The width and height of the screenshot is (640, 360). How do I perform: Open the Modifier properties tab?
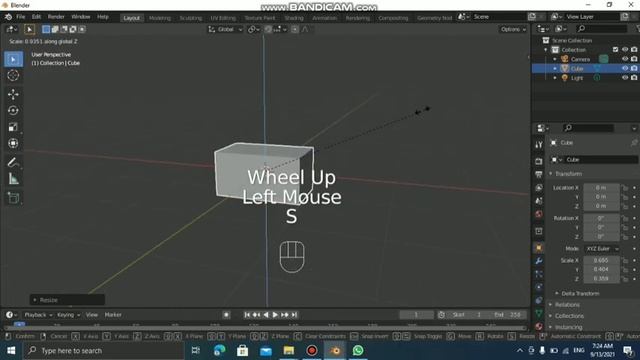click(x=539, y=261)
